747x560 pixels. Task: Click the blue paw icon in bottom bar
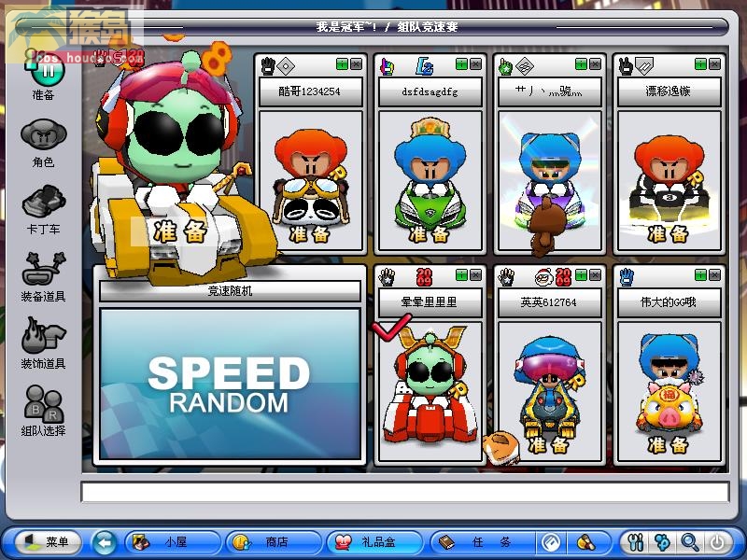pos(663,542)
